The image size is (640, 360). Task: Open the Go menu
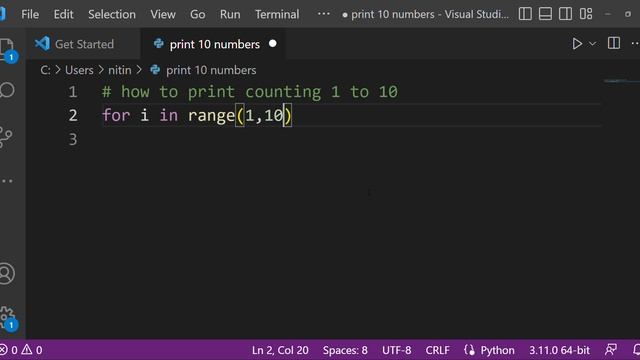pos(198,14)
